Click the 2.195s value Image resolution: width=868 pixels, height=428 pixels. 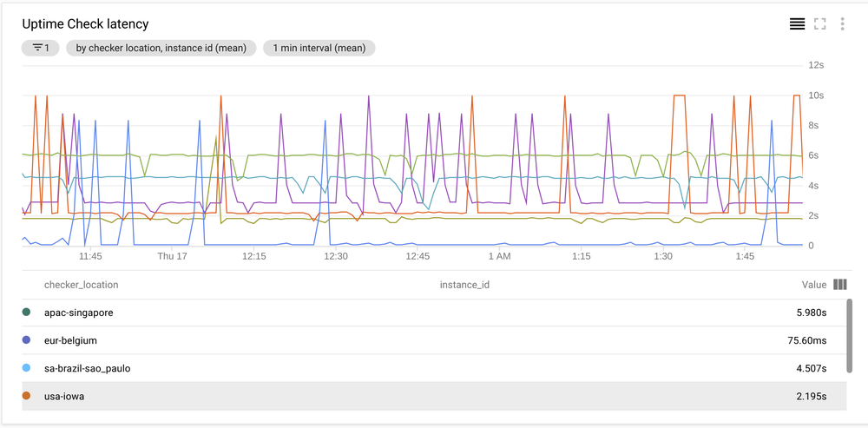[812, 397]
